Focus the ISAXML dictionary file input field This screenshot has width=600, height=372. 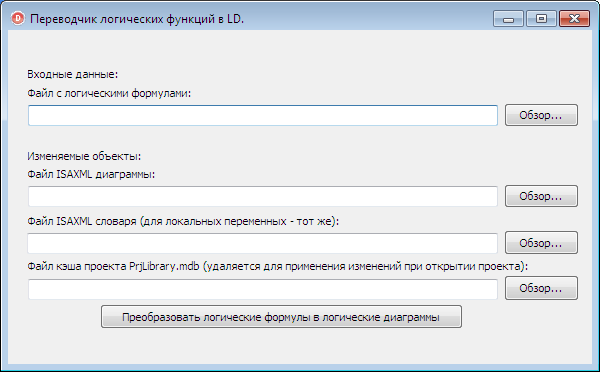pos(262,243)
